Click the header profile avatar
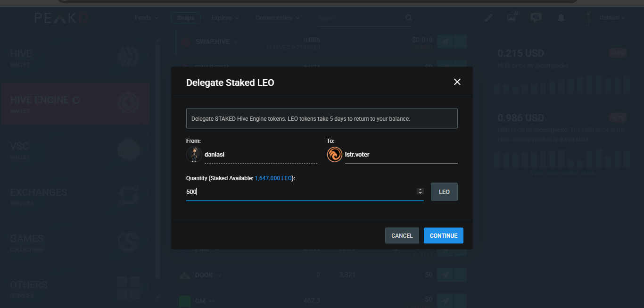 tap(588, 19)
